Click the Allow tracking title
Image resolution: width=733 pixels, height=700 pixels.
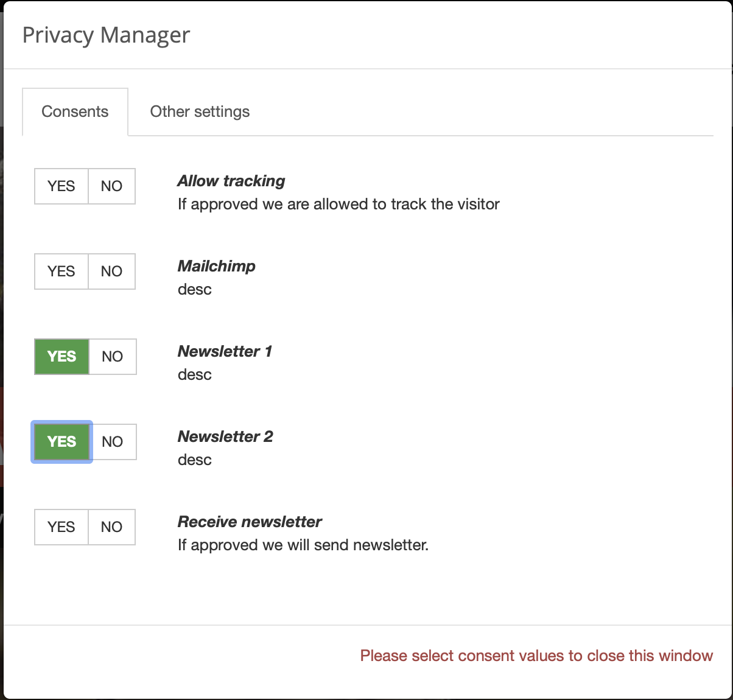point(231,181)
